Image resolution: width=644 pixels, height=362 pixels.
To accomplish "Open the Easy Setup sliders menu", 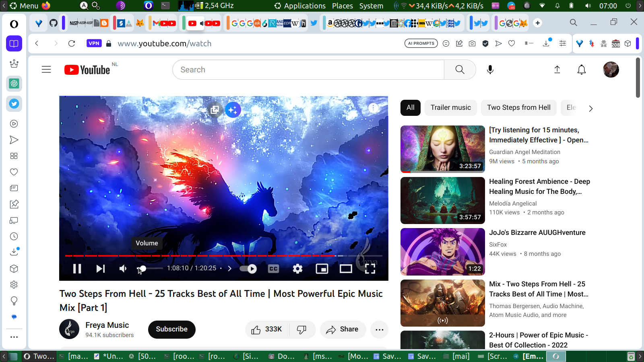I will tap(563, 43).
